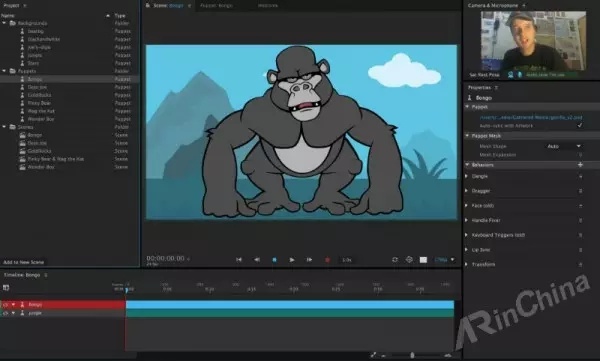Toggle Face behavior arm icon
600x361 pixels.
[580, 206]
